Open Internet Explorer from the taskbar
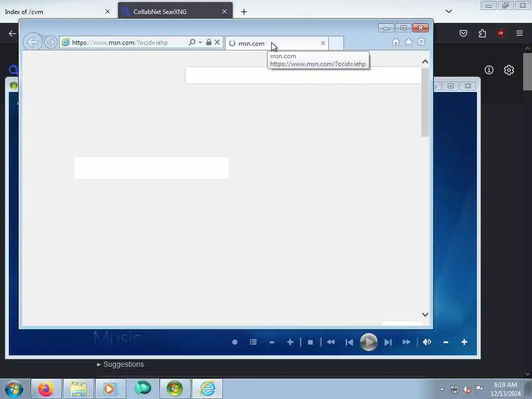Screen dimensions: 532x399 (x=207, y=389)
